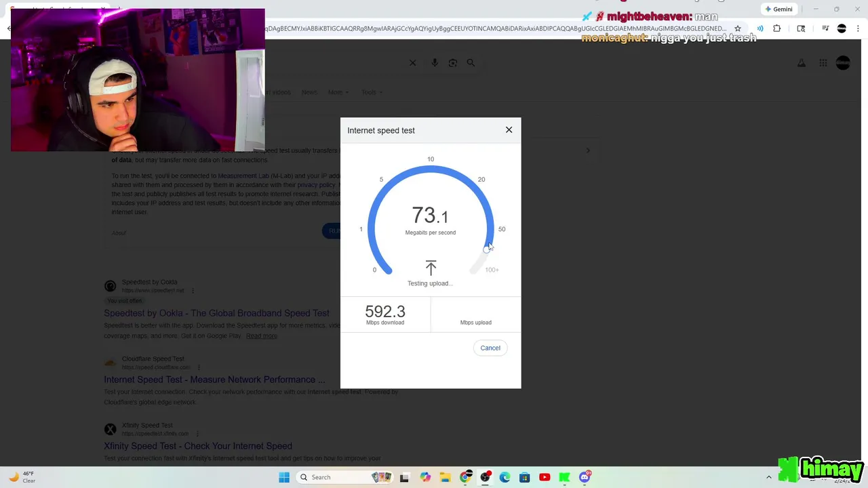868x488 pixels.
Task: Open Google apps grid icon
Action: pos(823,62)
